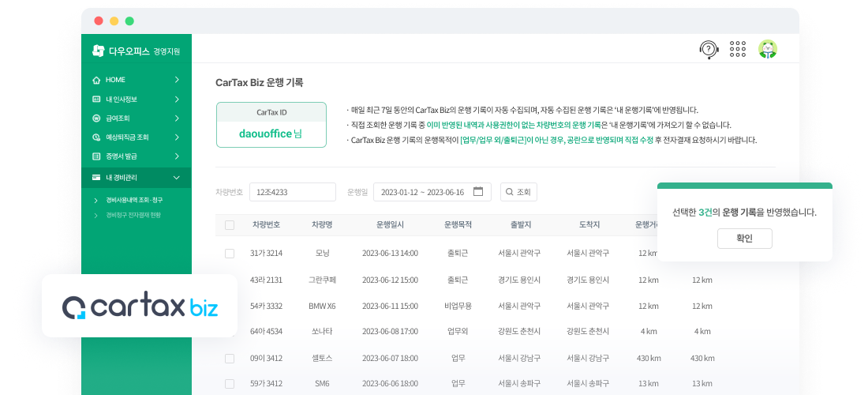Image resolution: width=868 pixels, height=395 pixels.
Task: Select the 내 경비관리 menu item
Action: (137, 178)
